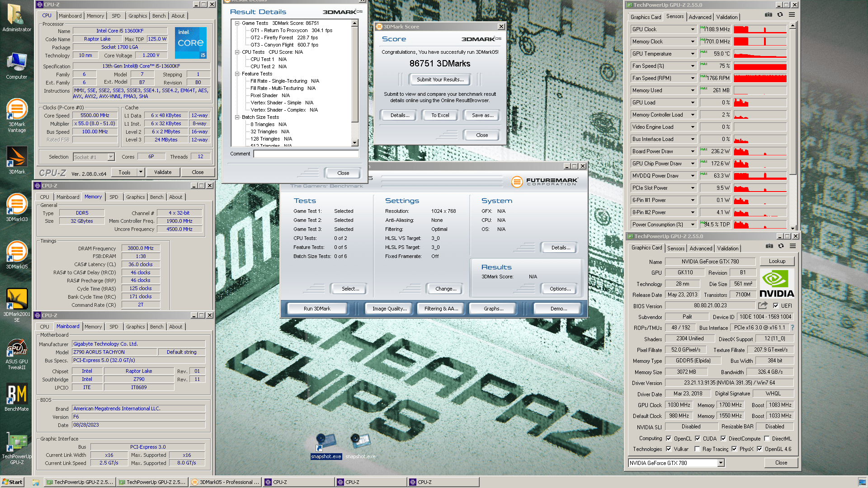Open the Tools dropdown arrow in CPU-Z

coord(141,172)
